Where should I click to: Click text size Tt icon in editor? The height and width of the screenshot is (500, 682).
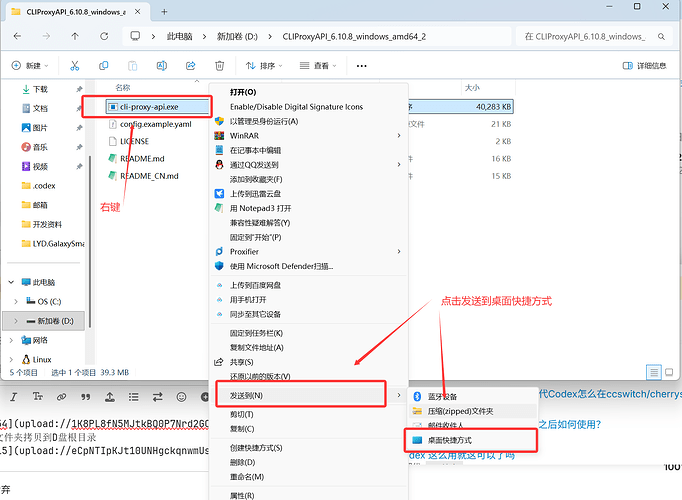tap(38, 397)
